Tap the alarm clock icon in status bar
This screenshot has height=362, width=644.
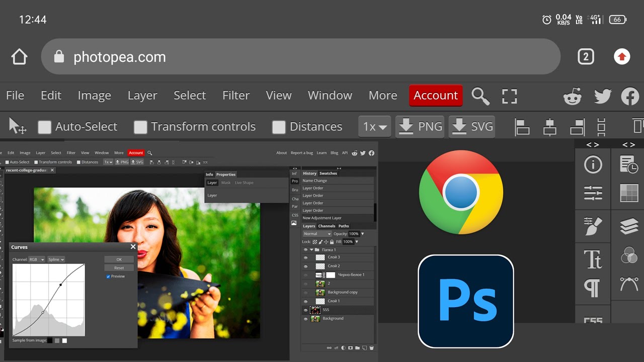coord(546,20)
